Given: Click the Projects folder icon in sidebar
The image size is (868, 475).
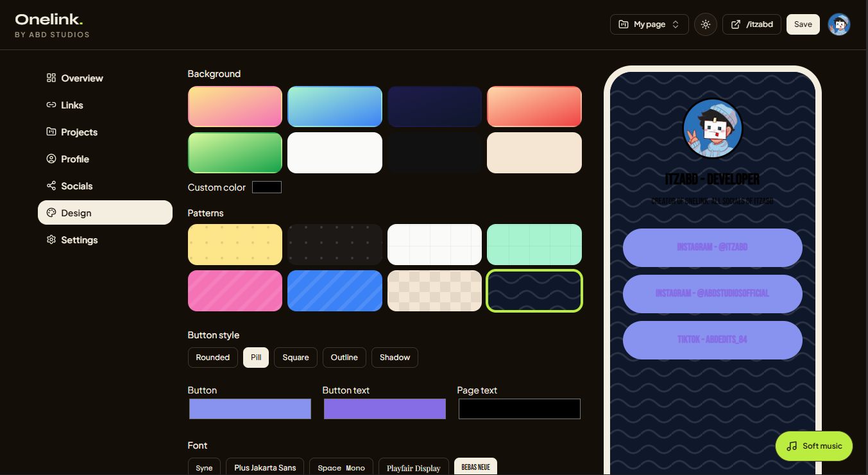Looking at the screenshot, I should 51,132.
